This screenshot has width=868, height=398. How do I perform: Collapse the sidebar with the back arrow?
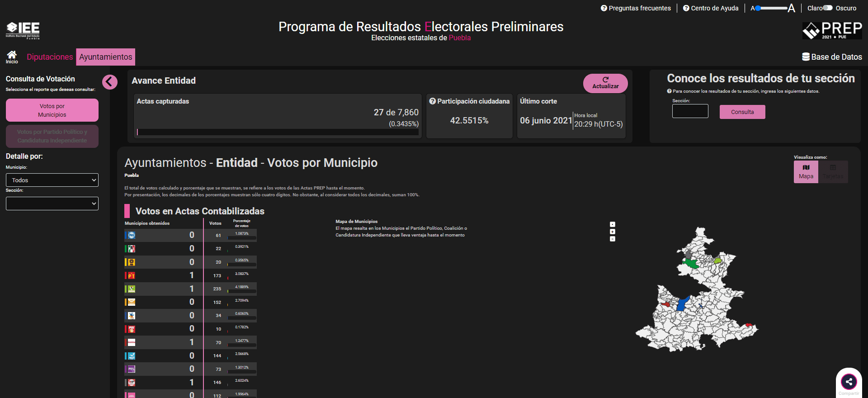click(109, 82)
